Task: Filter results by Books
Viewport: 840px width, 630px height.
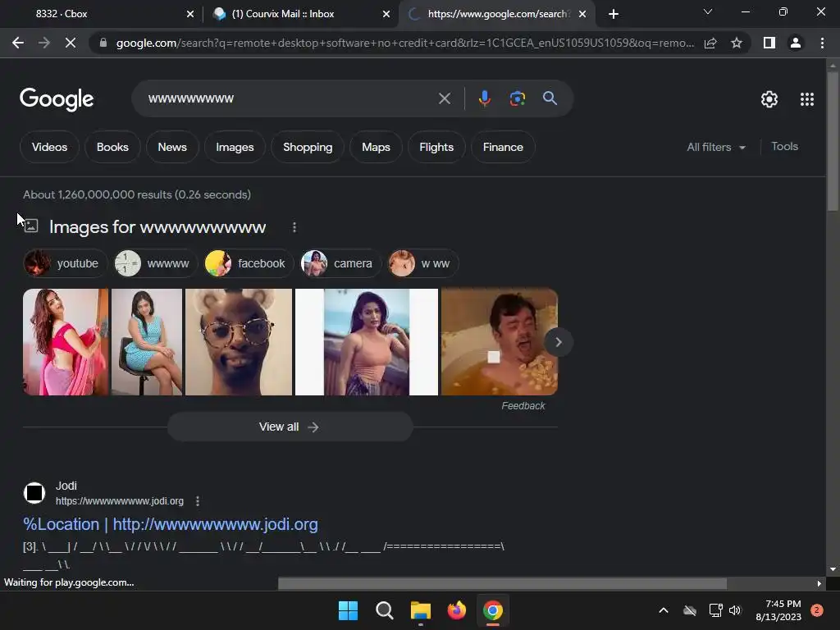Action: (x=112, y=147)
